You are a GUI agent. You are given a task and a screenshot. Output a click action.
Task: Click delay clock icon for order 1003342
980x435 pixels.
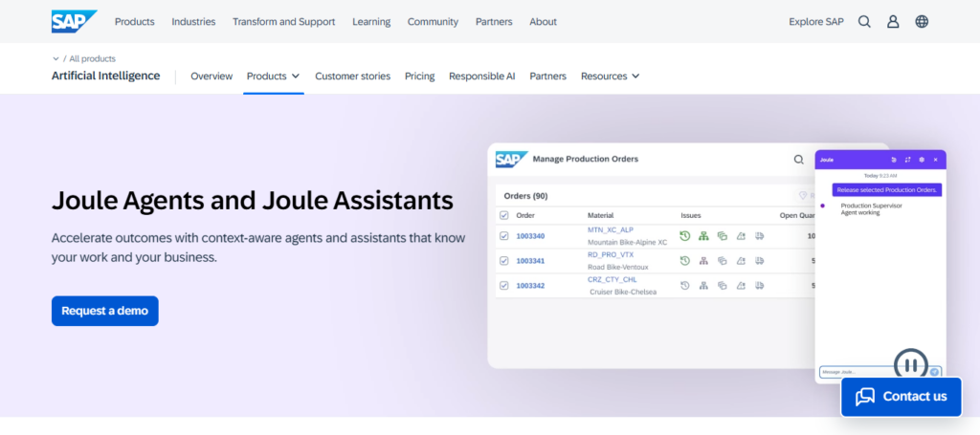tap(685, 286)
